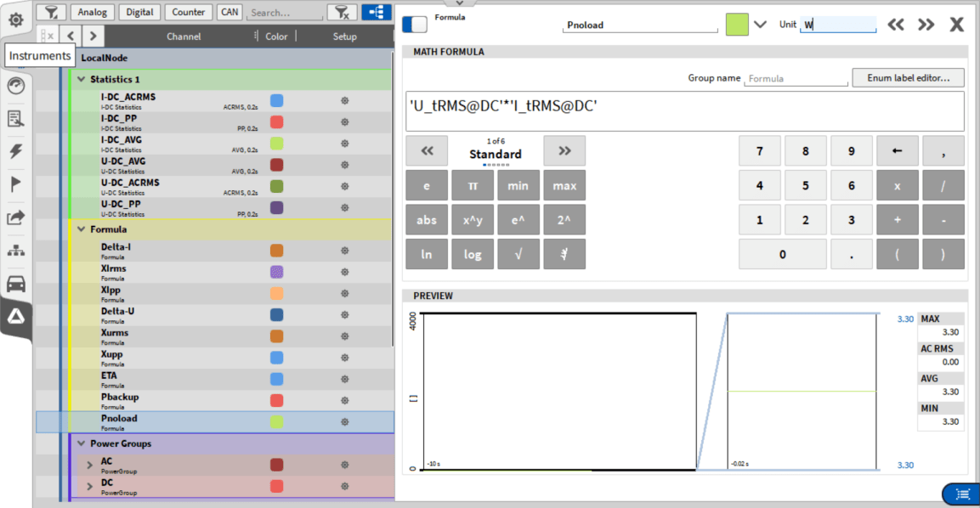
Task: Click the car icon in the sidebar
Action: pyautogui.click(x=15, y=284)
